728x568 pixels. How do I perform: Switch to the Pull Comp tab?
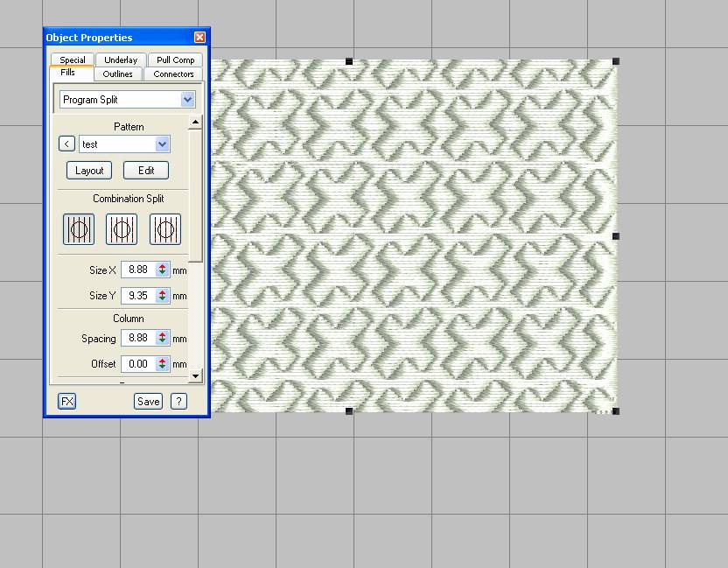(x=175, y=60)
